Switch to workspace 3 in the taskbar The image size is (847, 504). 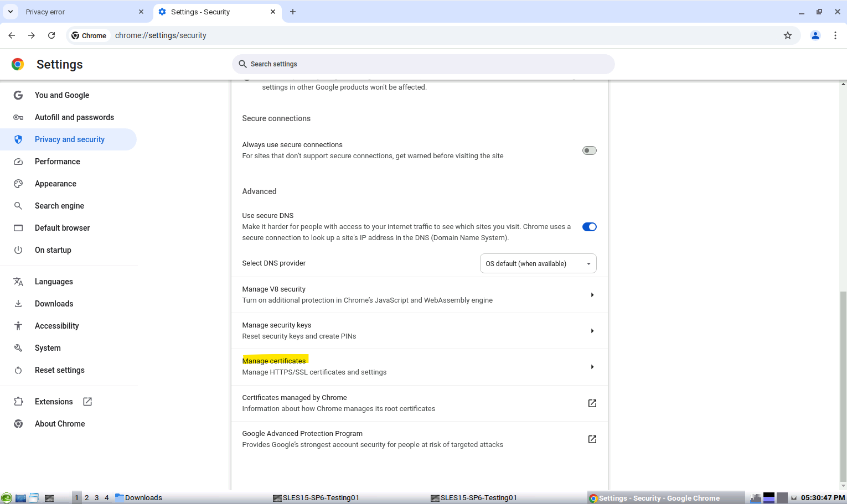97,498
